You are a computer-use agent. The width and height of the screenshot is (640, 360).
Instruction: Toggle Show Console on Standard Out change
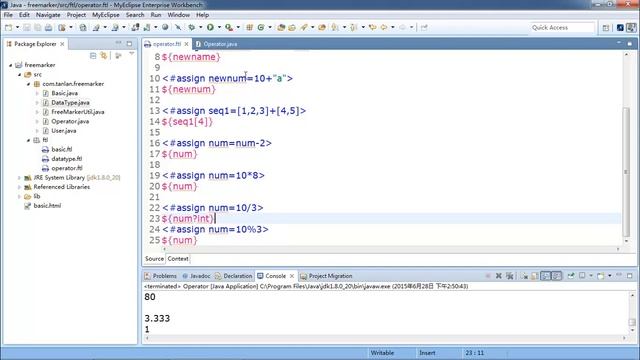pos(546,276)
